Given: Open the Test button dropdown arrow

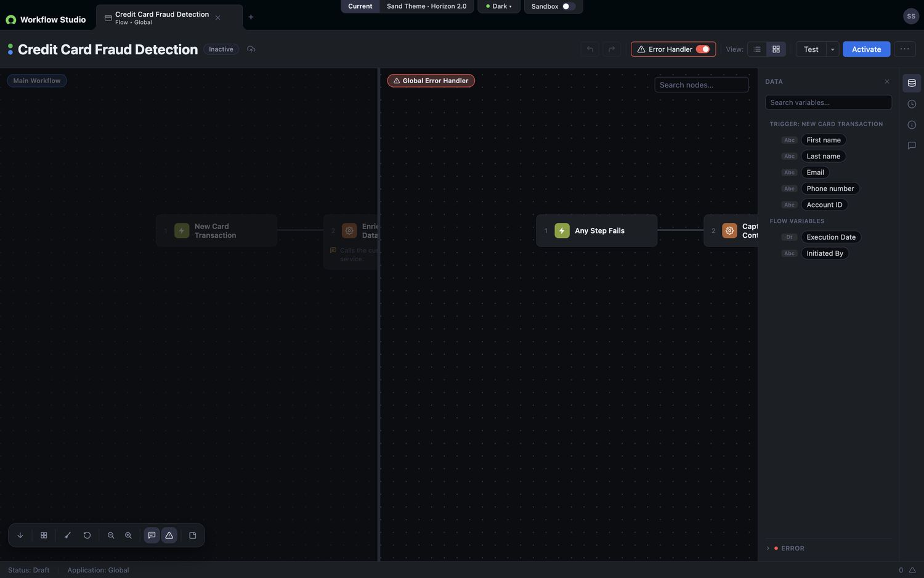Looking at the screenshot, I should (832, 49).
